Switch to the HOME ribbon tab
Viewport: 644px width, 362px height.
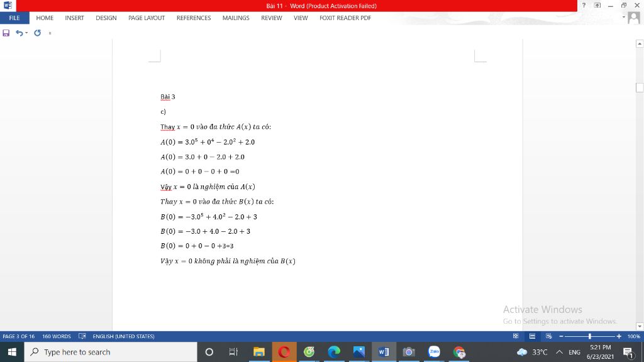point(45,18)
